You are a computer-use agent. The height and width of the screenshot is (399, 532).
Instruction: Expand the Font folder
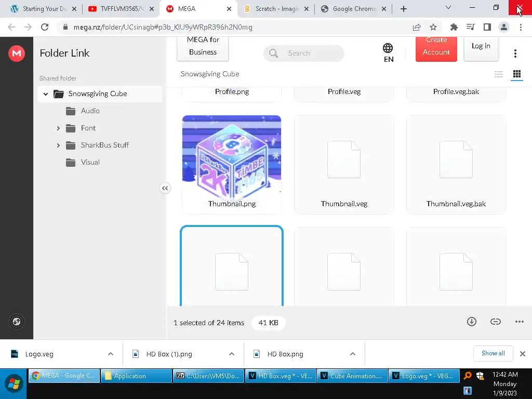[58, 128]
